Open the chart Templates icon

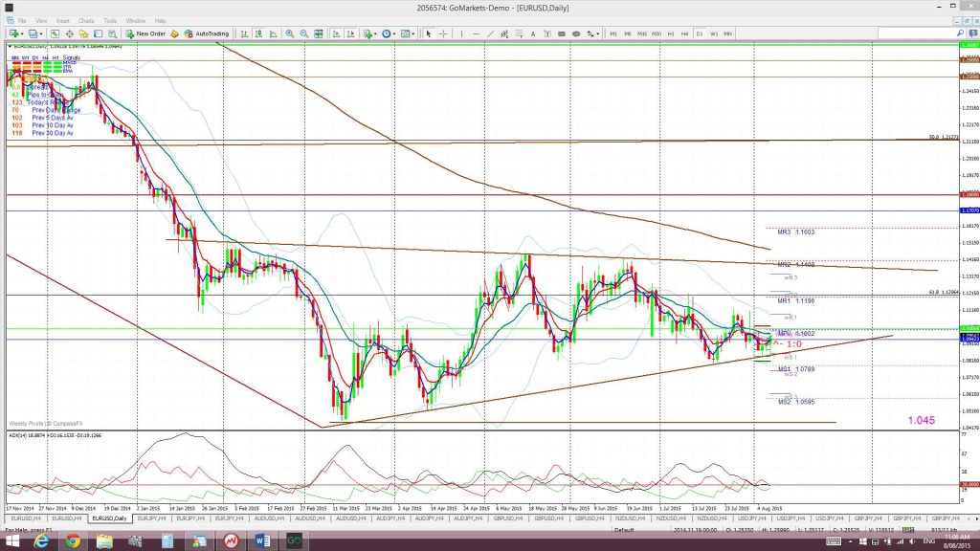click(405, 33)
